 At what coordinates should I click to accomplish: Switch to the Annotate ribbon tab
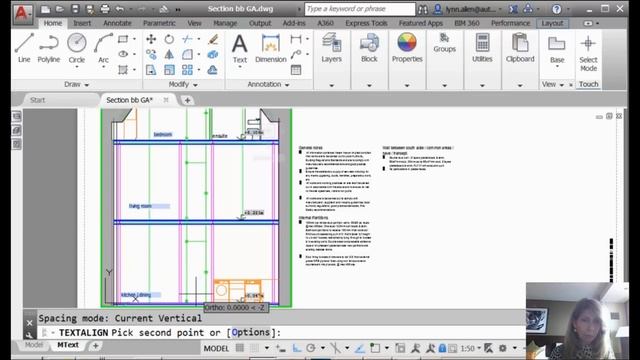[x=117, y=23]
